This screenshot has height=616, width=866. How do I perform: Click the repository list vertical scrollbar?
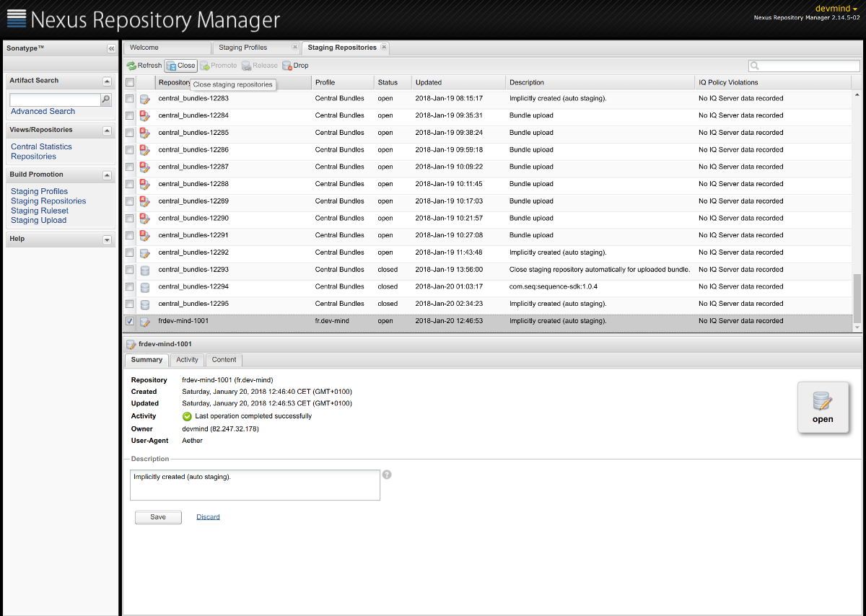[857, 299]
